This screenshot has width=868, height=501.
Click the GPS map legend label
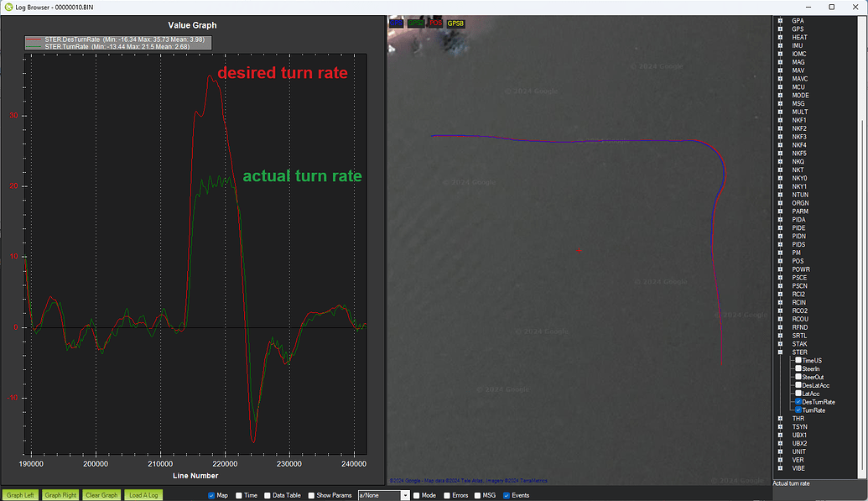pos(397,23)
